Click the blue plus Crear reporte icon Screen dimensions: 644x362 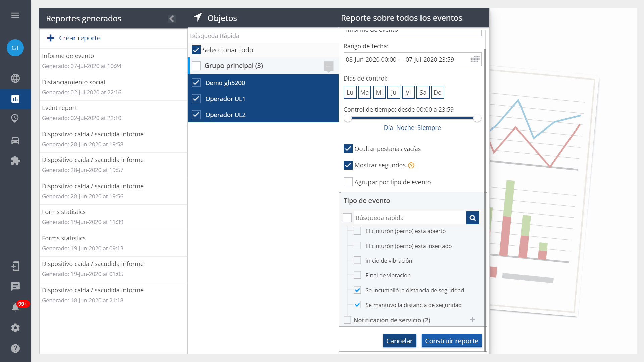click(50, 38)
